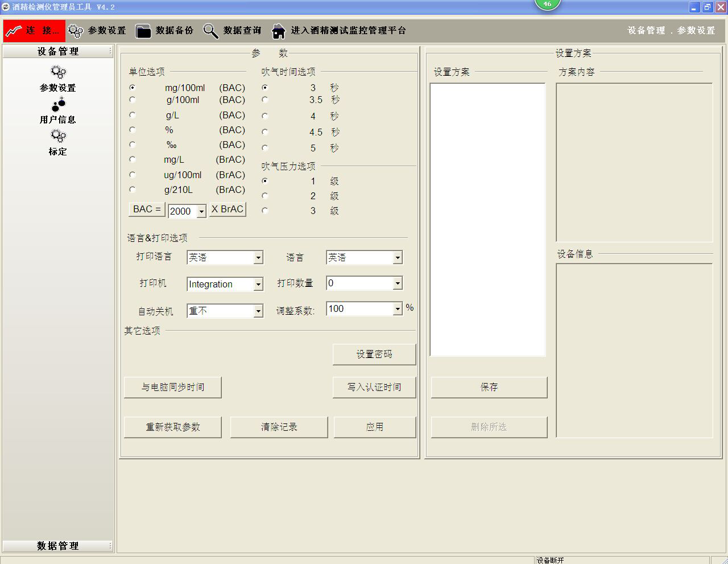
Task: Click the 数据备份 folder icon
Action: [x=143, y=31]
